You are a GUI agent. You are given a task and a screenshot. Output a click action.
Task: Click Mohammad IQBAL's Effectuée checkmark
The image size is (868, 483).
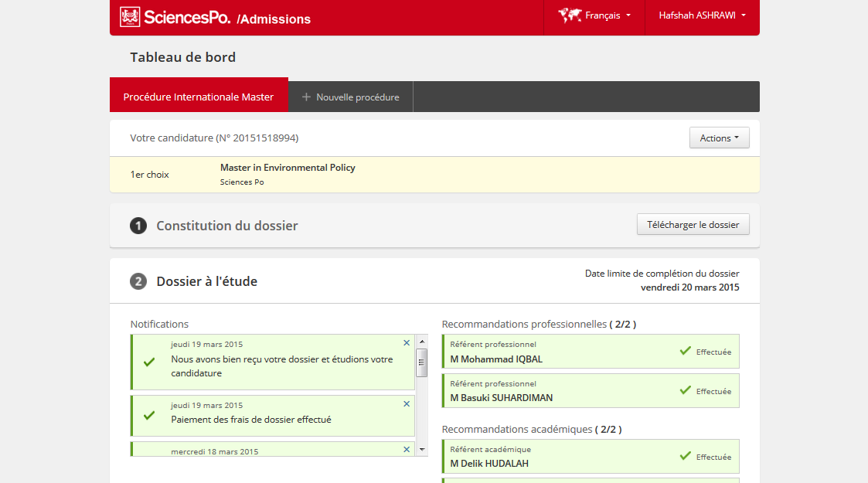[x=686, y=351]
